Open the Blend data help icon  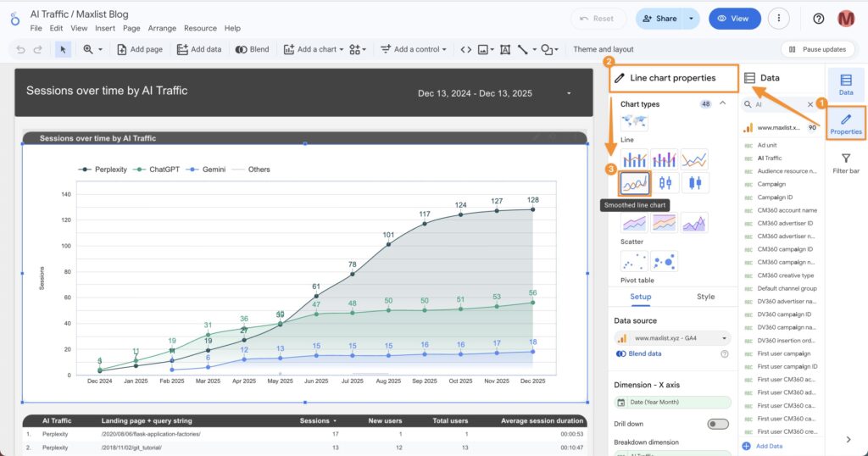pyautogui.click(x=724, y=353)
